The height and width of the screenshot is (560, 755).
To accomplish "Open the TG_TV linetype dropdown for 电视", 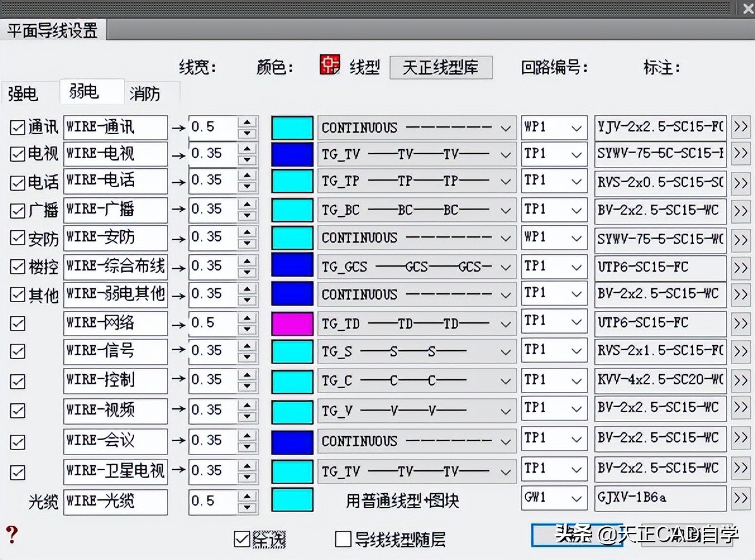I will tap(506, 154).
